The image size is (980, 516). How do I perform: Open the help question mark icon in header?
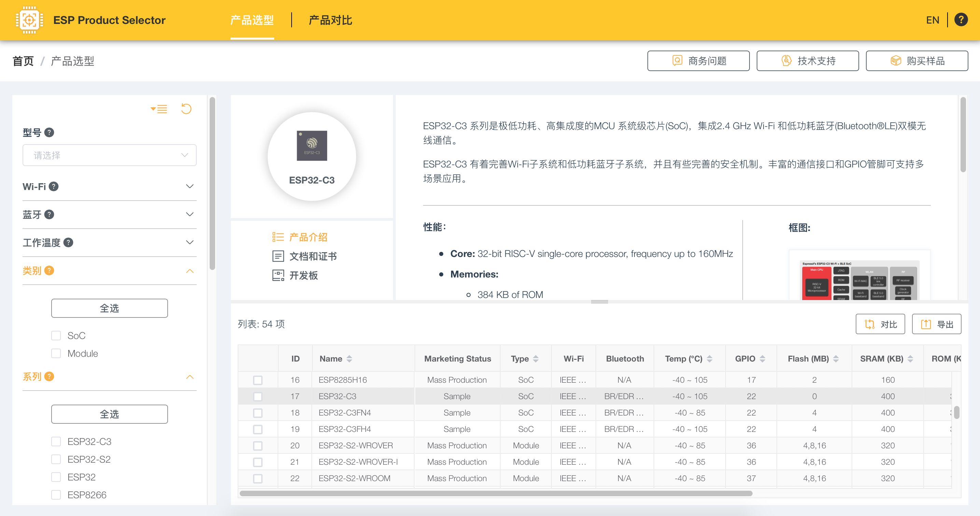pyautogui.click(x=961, y=20)
